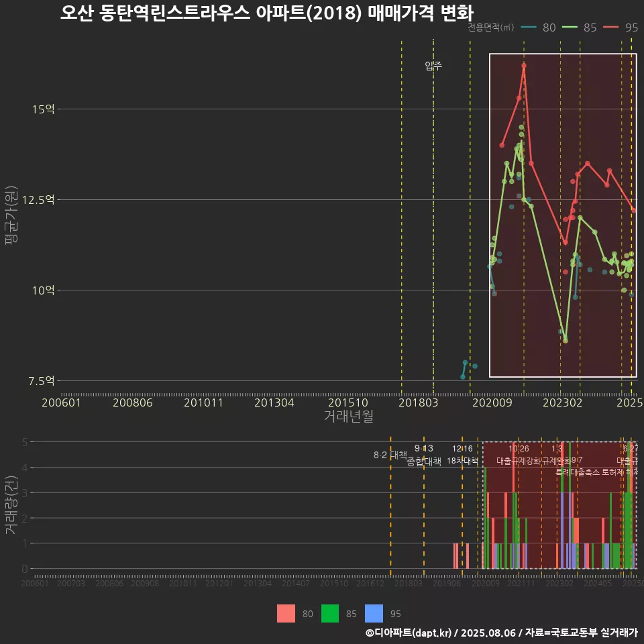
Task: Click the 201803 label on price chart axis
Action: point(418,402)
